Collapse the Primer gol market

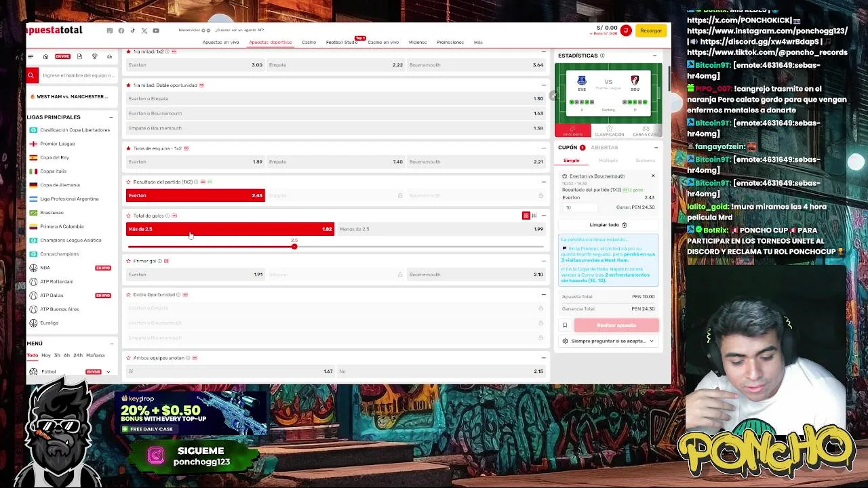pos(543,261)
